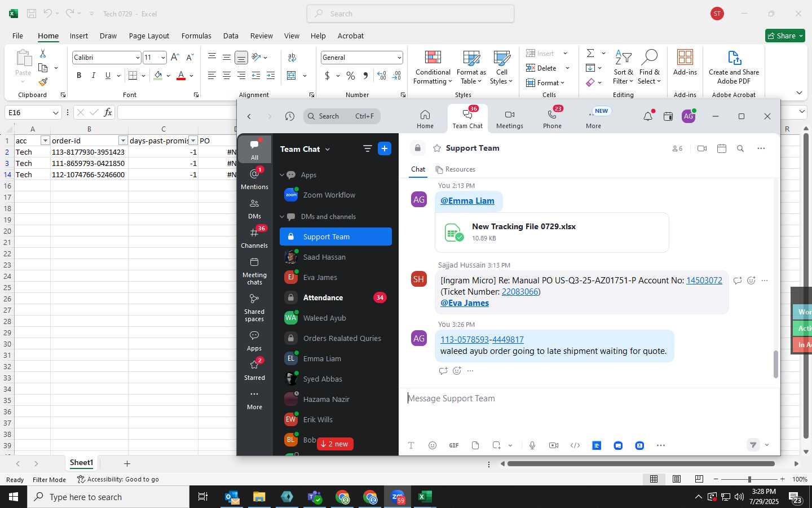
Task: Click the GIF button in message toolbar
Action: [x=454, y=445]
